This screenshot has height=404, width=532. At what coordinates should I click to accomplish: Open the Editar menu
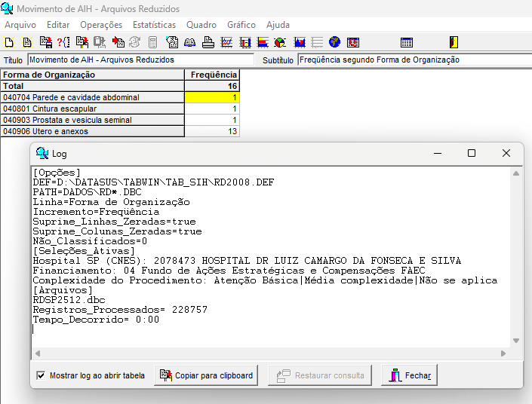coord(58,25)
